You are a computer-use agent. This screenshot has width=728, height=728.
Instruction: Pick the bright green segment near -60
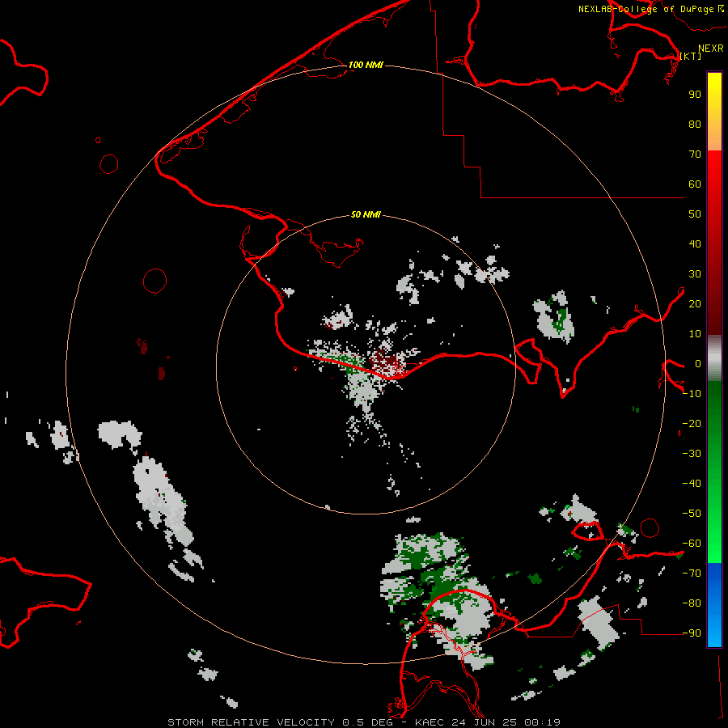(714, 548)
